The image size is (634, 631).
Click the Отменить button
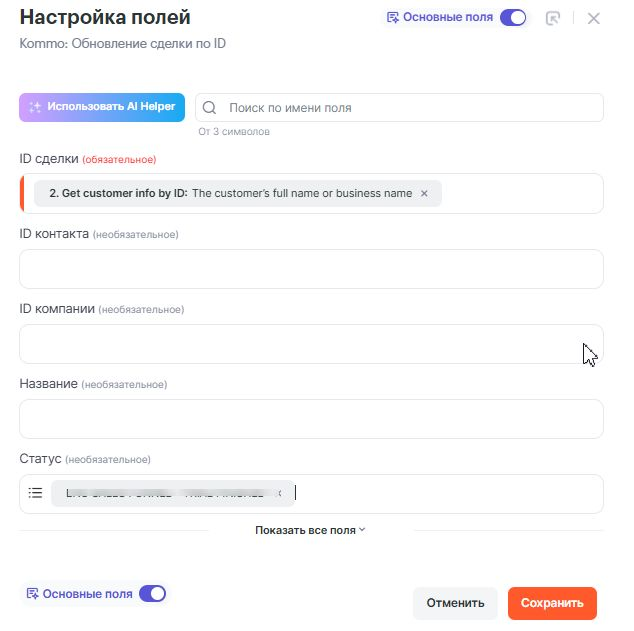tap(455, 603)
